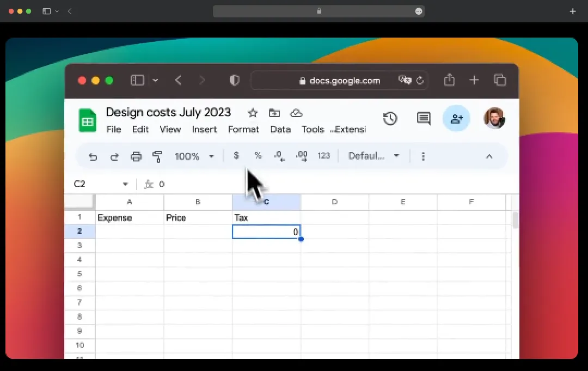588x371 pixels.
Task: Click select-all corner of the grid
Action: (79, 202)
